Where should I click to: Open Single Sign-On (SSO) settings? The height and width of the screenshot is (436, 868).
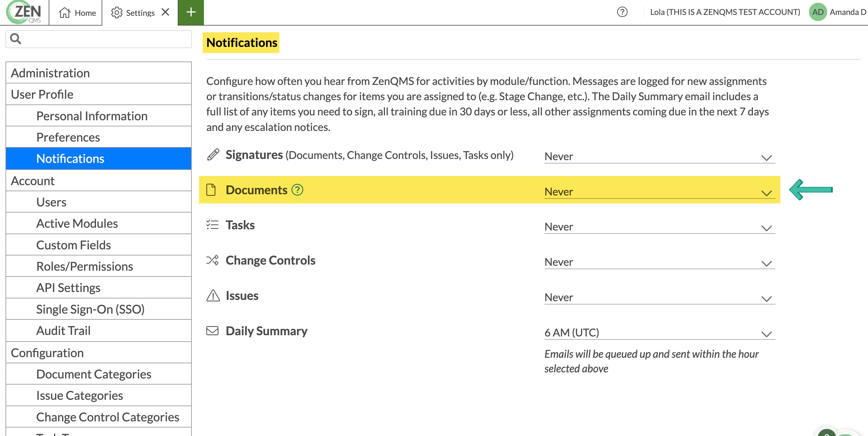click(98, 309)
